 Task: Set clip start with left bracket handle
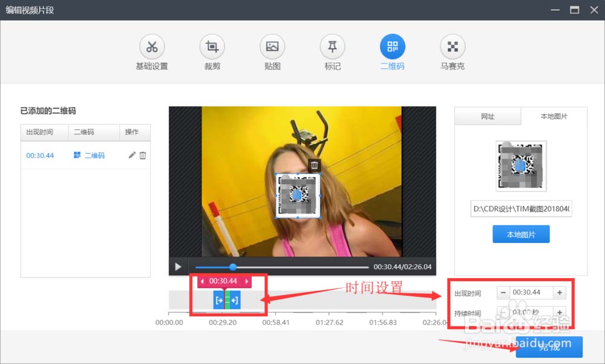pyautogui.click(x=219, y=300)
